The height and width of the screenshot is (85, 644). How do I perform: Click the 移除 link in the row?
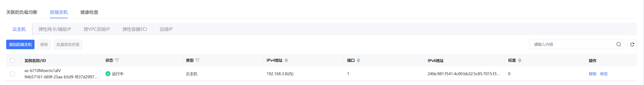coord(593,74)
